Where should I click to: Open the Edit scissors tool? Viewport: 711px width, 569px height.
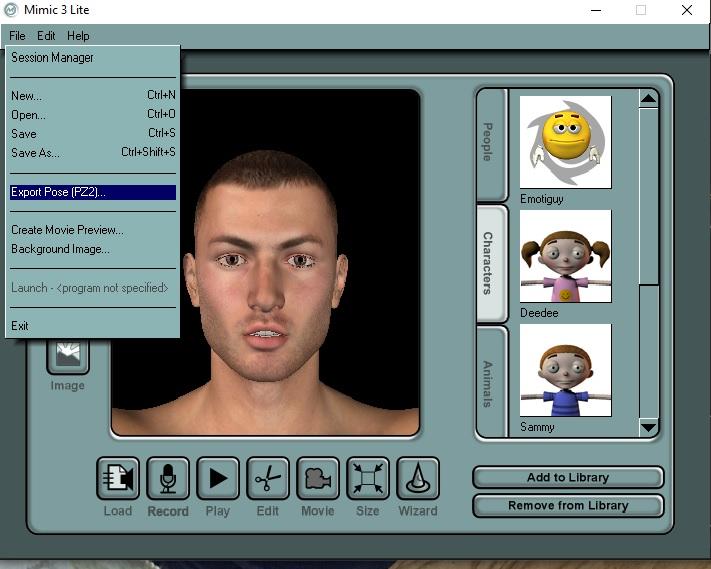[268, 478]
